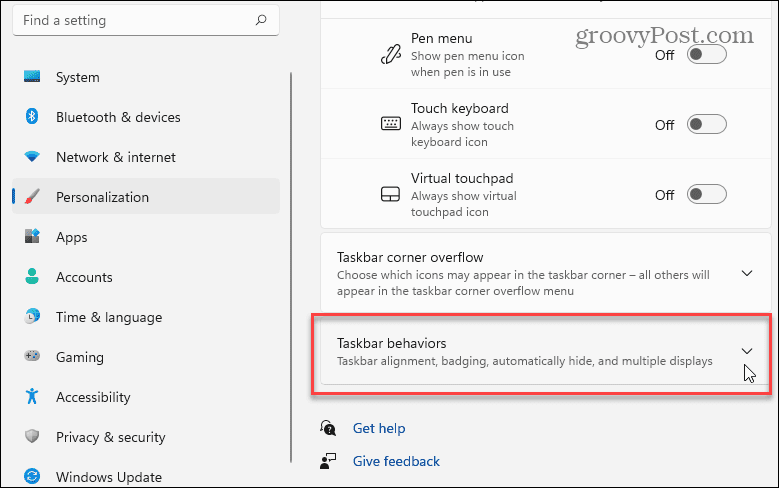Click 'Always show virtual touchpad icon' text
Screen dimensions: 779x488
point(464,204)
